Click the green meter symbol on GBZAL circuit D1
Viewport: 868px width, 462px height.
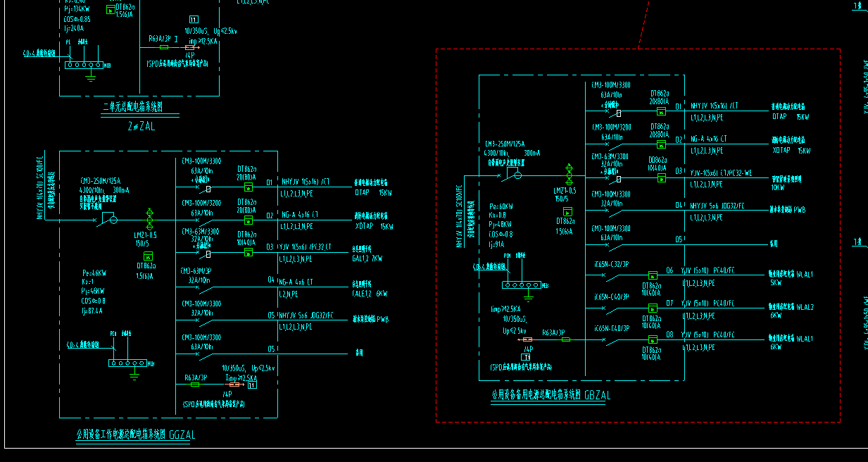(661, 111)
